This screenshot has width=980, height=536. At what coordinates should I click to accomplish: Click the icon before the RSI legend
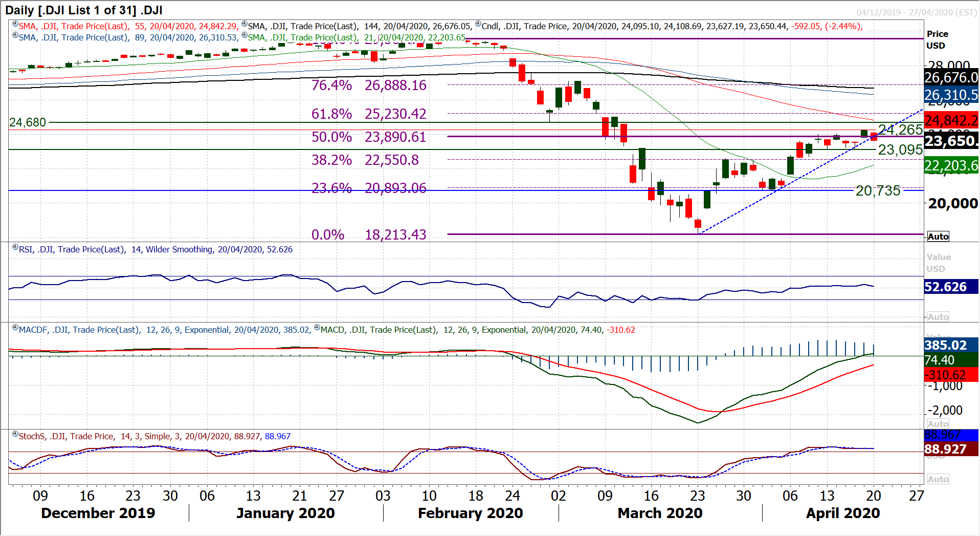[15, 247]
